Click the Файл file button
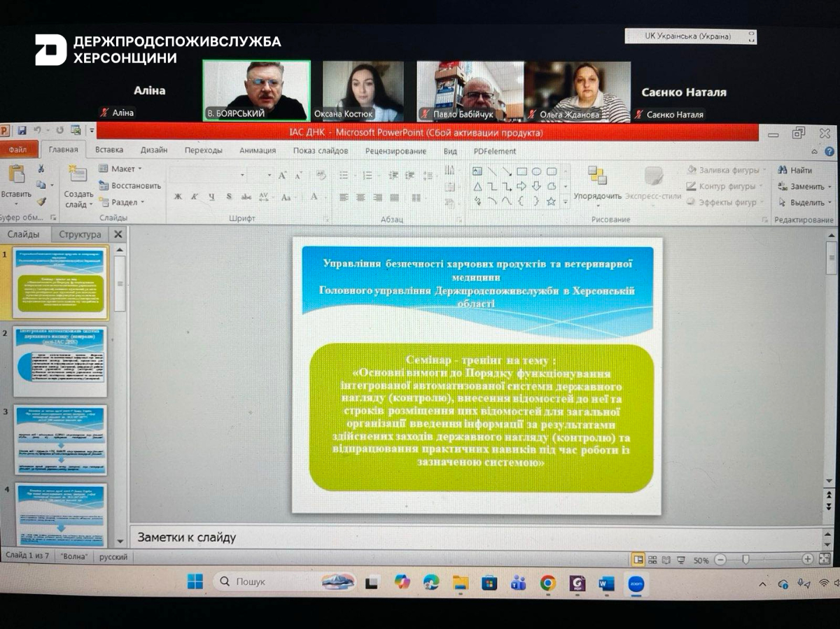The image size is (840, 629). pyautogui.click(x=18, y=150)
